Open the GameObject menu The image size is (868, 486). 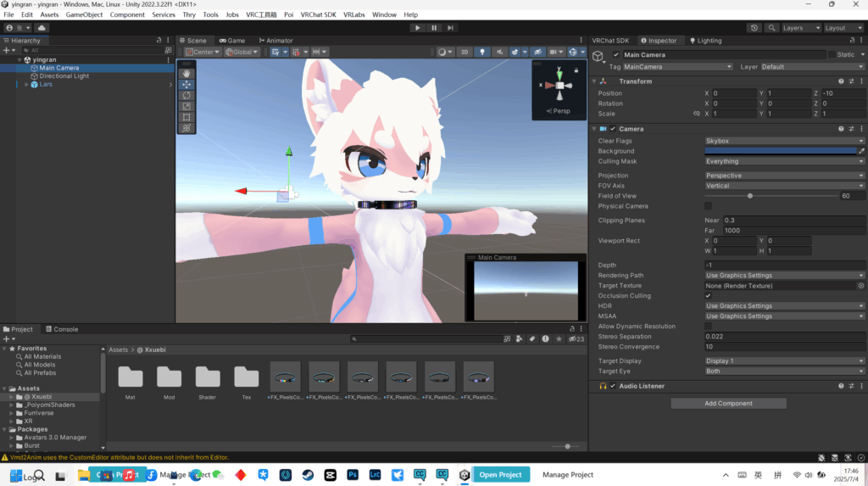tap(84, 14)
